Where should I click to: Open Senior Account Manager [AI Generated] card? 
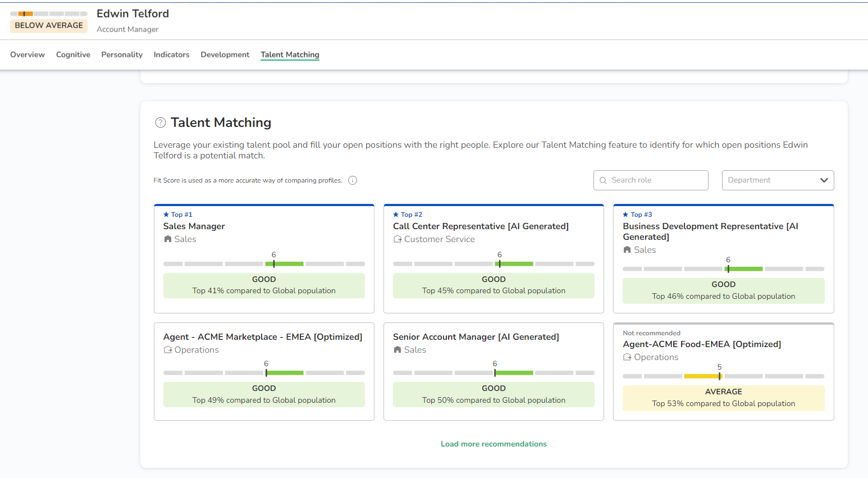click(476, 337)
